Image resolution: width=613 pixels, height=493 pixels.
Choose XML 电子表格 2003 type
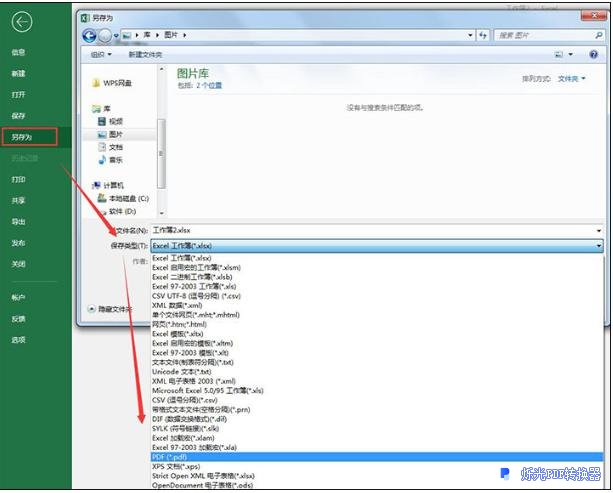[x=377, y=381]
